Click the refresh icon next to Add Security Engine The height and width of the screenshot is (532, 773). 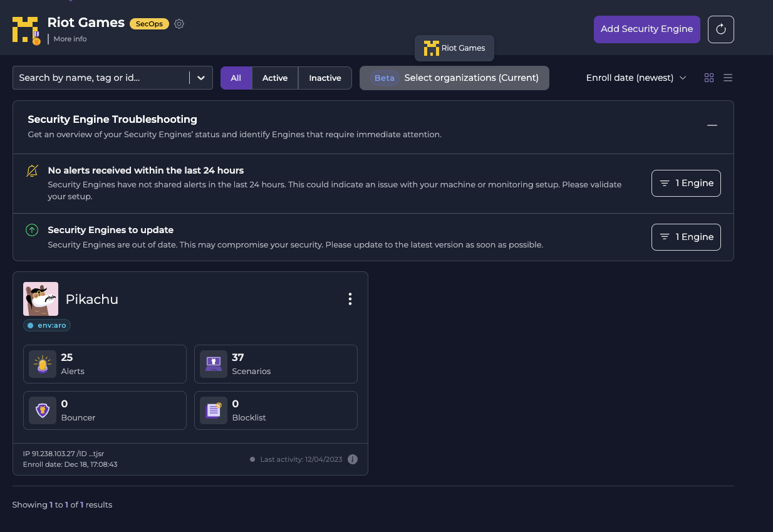721,29
